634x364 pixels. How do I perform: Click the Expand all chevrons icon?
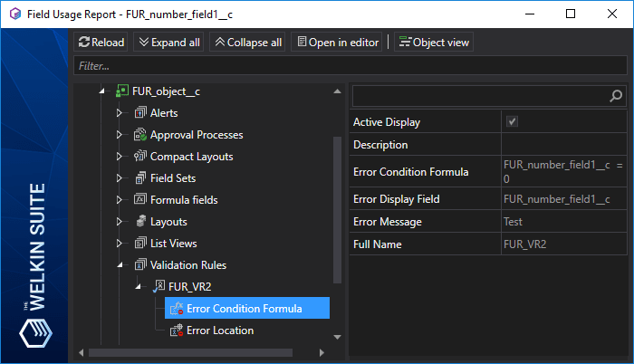pos(144,42)
